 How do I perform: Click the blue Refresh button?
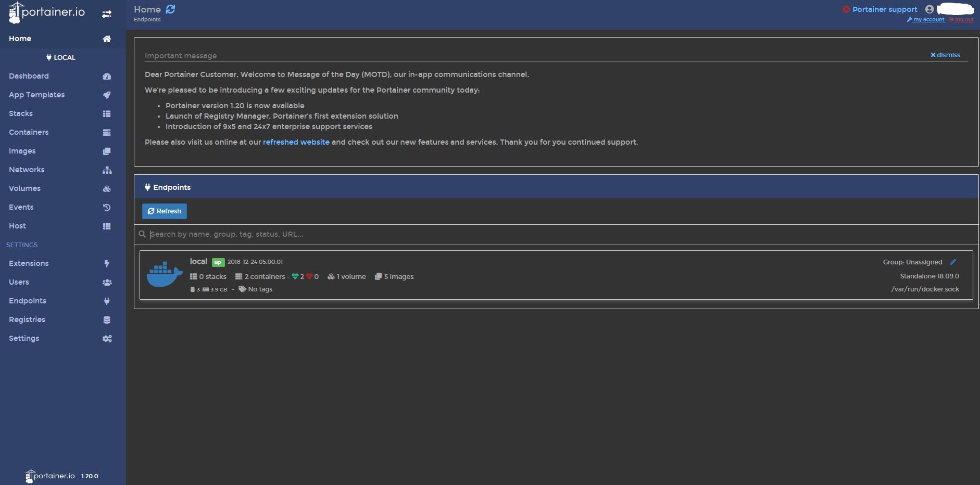point(165,211)
